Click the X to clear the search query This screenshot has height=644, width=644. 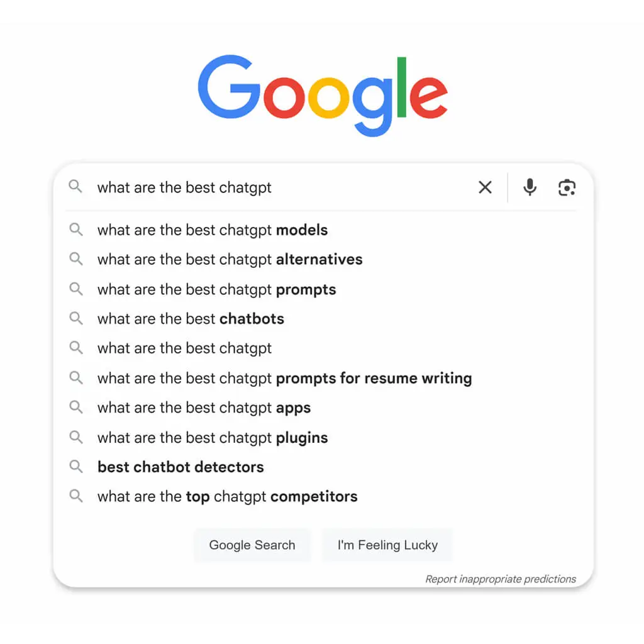(484, 187)
